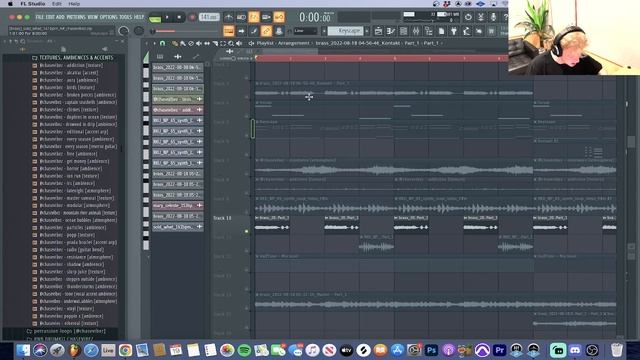Click the Playlist Arrangement breadcrumb
640x360 pixels.
point(283,43)
